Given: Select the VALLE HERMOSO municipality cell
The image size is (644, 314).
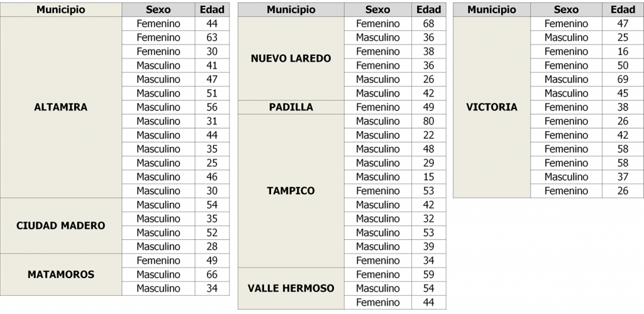Looking at the screenshot, I should [291, 289].
